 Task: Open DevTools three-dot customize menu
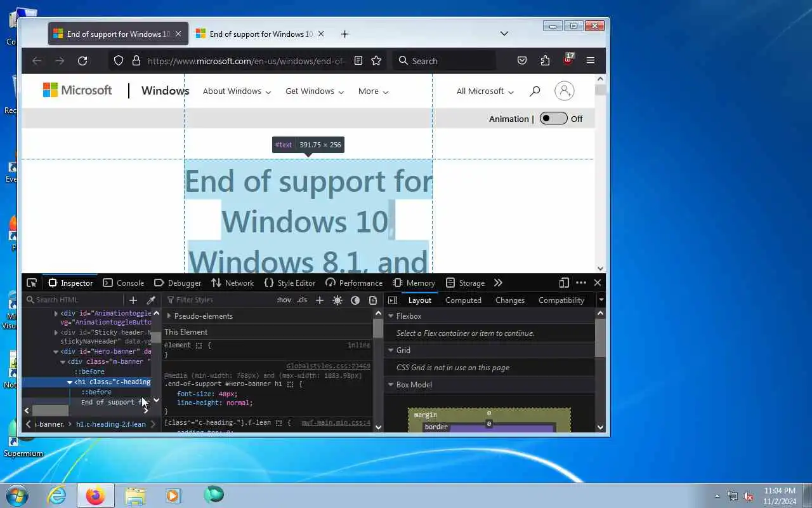pos(581,283)
